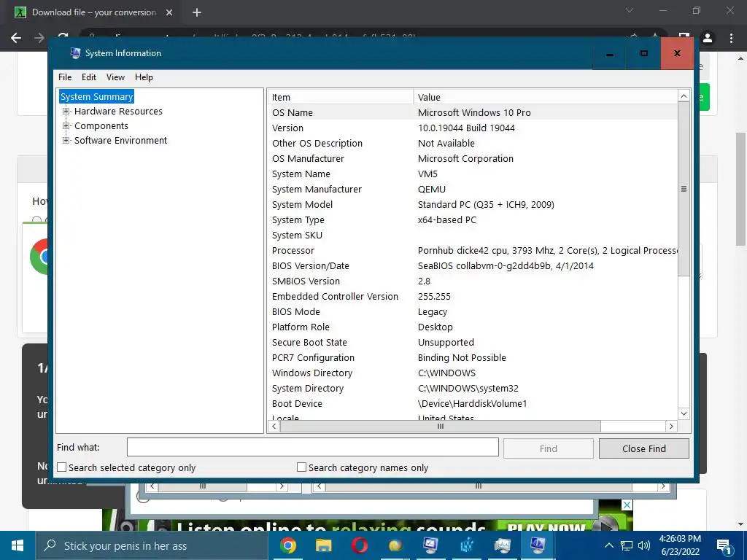Close the 'Download file' browser tab
The width and height of the screenshot is (747, 560).
coord(169,12)
